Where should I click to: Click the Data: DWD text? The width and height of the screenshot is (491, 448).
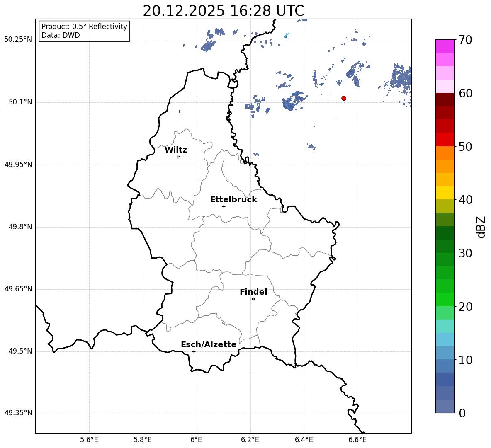tap(61, 35)
